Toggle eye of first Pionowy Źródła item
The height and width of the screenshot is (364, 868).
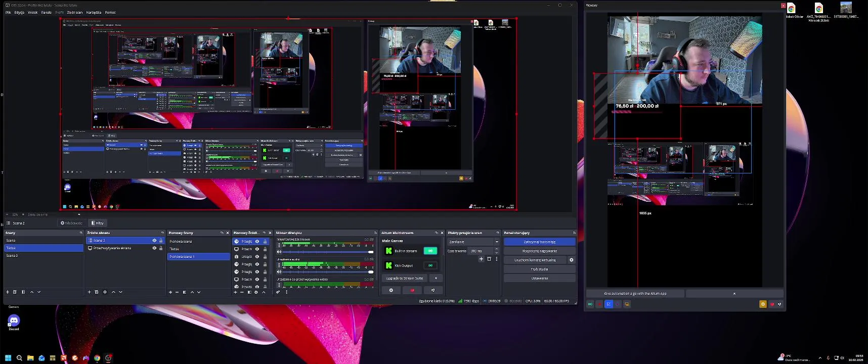257,242
